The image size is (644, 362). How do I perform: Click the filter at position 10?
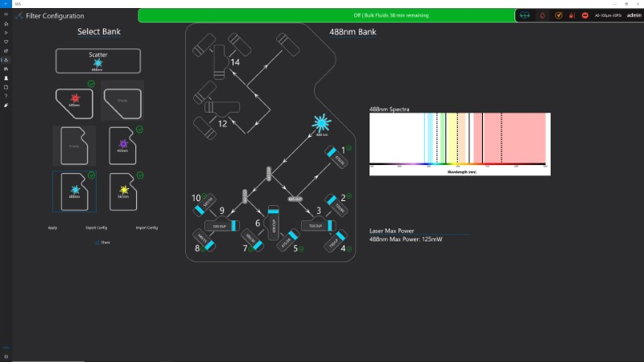click(x=204, y=205)
